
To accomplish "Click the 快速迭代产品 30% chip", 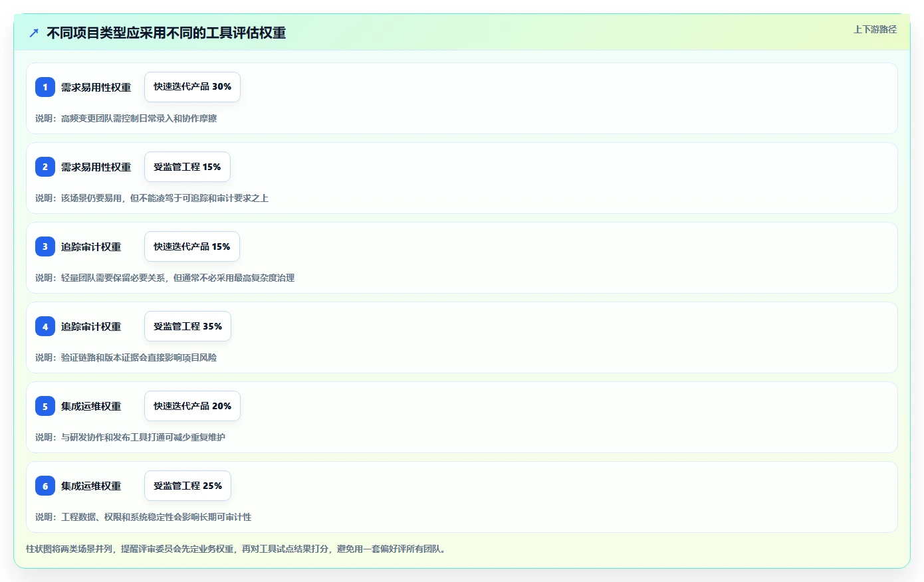I will point(192,87).
